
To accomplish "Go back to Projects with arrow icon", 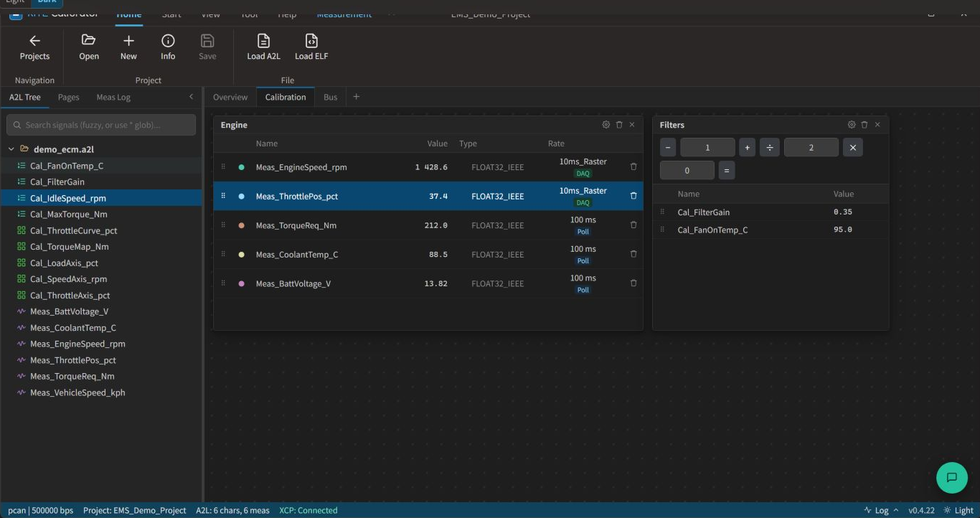I will (34, 41).
